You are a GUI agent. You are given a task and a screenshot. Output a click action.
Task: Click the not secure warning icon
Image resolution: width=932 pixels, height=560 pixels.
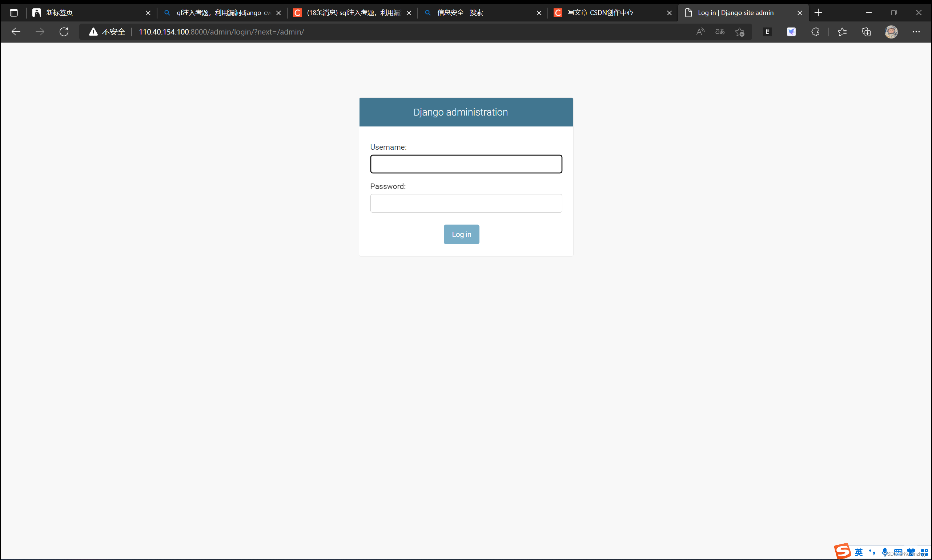tap(93, 32)
